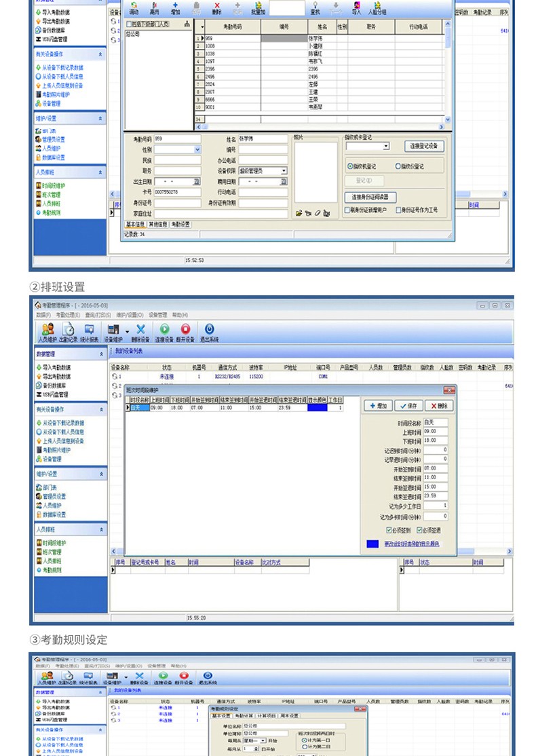Click 退出系统 icon in 考勤规则设定 window toolbar
This screenshot has width=536, height=756.
pos(207,676)
